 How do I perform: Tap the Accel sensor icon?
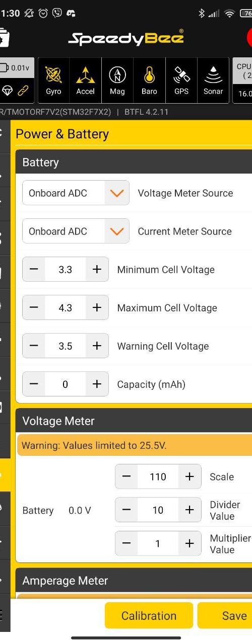tap(85, 80)
